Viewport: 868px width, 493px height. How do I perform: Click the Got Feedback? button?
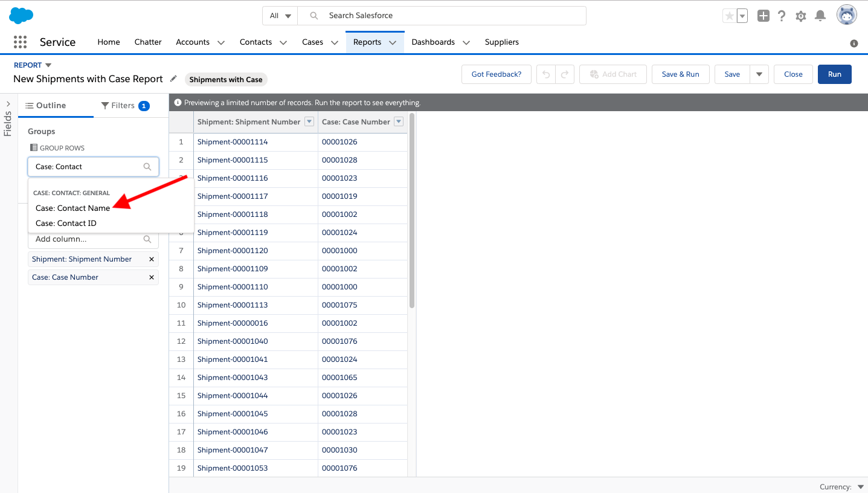tap(497, 74)
